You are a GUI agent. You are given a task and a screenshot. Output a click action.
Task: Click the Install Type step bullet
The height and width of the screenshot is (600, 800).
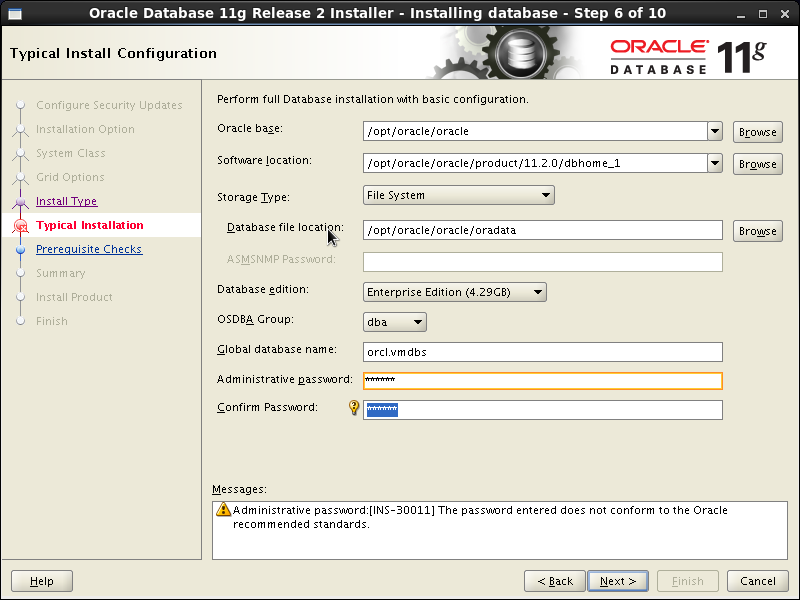click(20, 202)
